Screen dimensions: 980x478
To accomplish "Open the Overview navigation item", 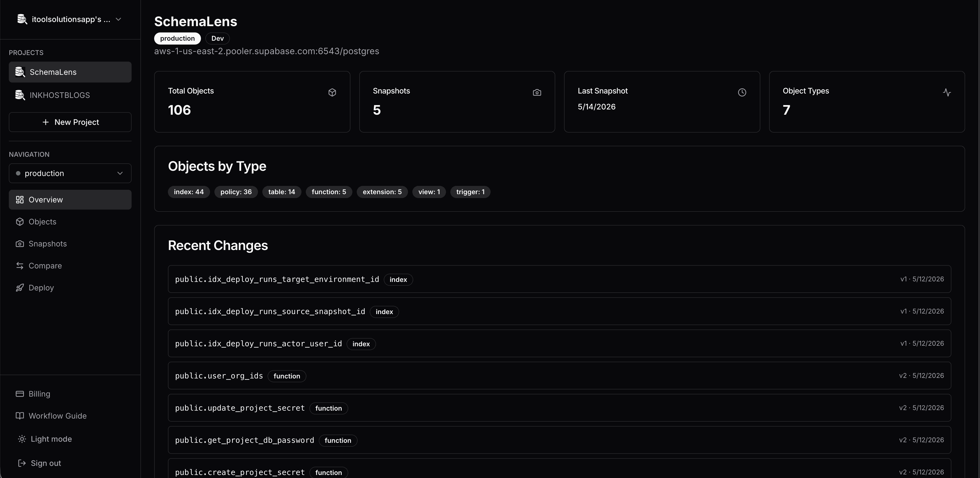I will click(70, 199).
